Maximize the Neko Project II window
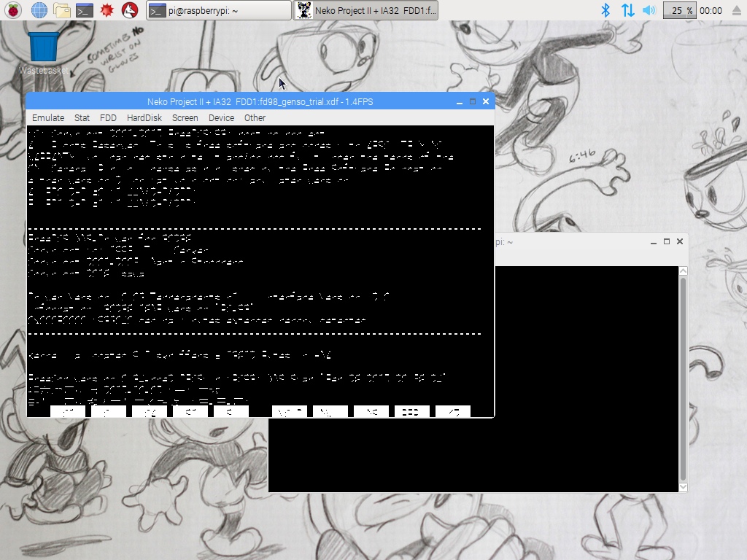 [x=473, y=101]
